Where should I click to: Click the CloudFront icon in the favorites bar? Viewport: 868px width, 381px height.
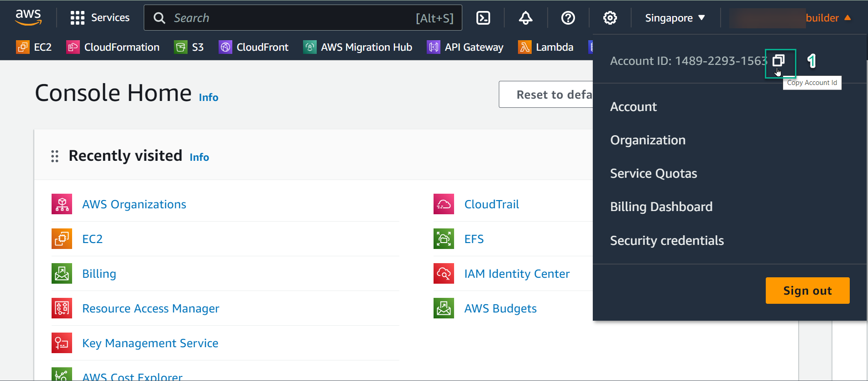click(x=225, y=47)
